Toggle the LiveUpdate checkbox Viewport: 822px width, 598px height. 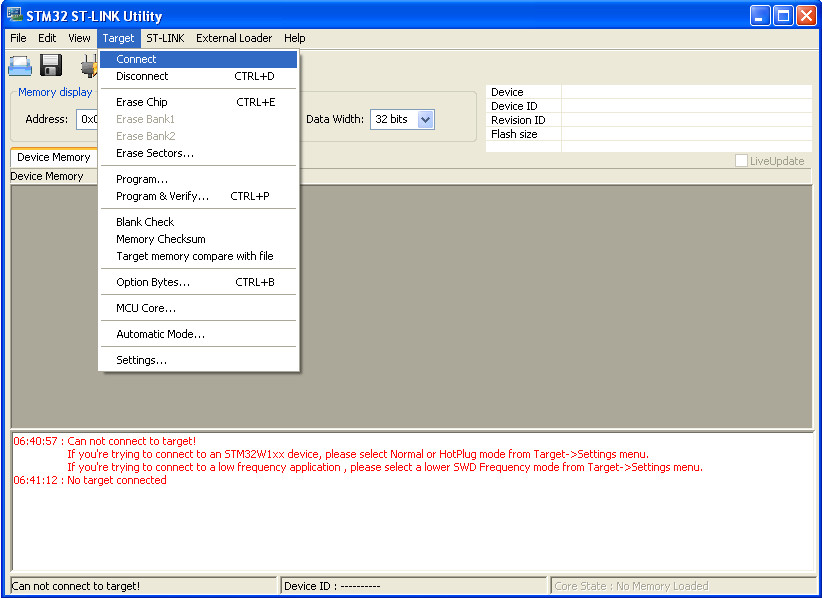[x=741, y=161]
